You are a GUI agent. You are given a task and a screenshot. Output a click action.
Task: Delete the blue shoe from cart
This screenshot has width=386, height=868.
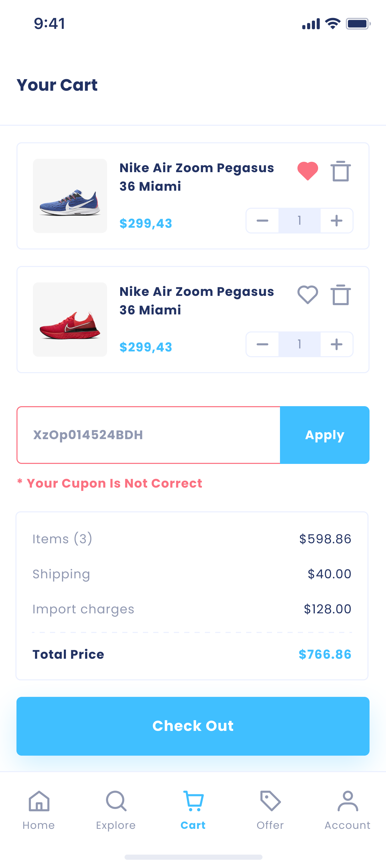[340, 171]
